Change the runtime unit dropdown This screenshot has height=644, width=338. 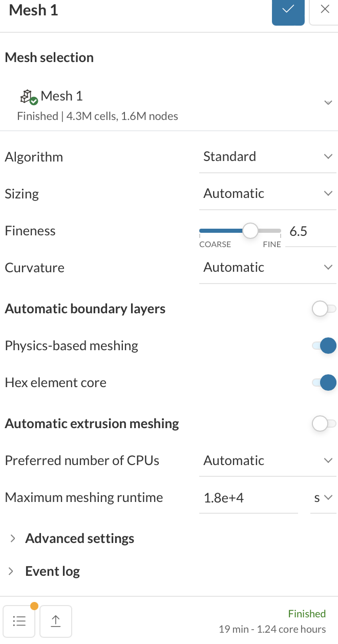[323, 497]
